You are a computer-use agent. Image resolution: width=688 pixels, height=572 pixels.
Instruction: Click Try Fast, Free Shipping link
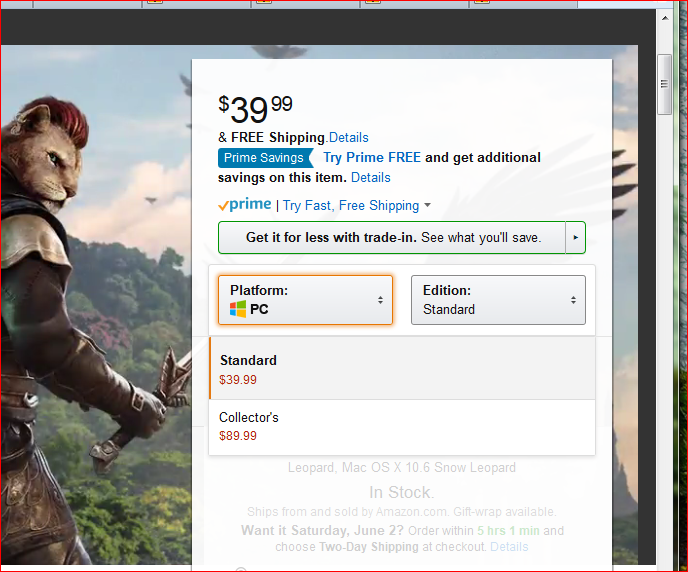351,205
